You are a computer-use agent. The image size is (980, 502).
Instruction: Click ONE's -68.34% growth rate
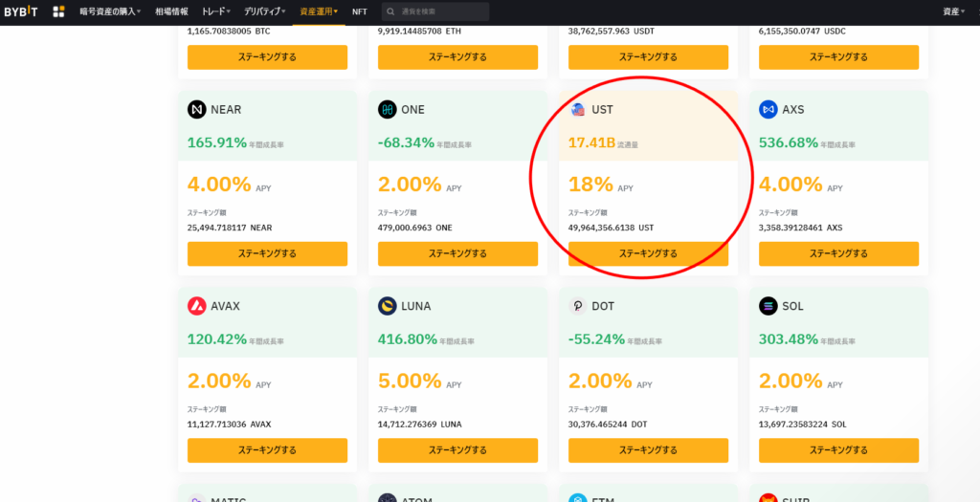point(406,143)
